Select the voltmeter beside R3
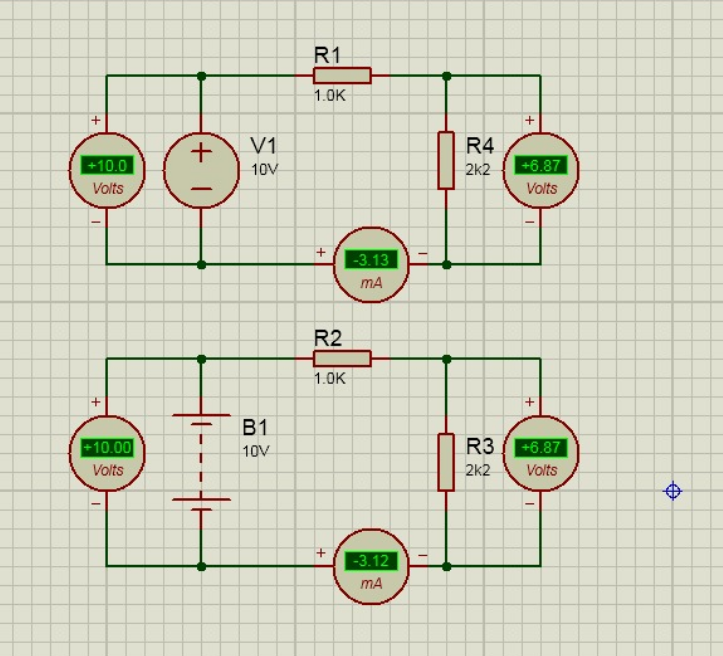The height and width of the screenshot is (656, 723). pyautogui.click(x=541, y=453)
